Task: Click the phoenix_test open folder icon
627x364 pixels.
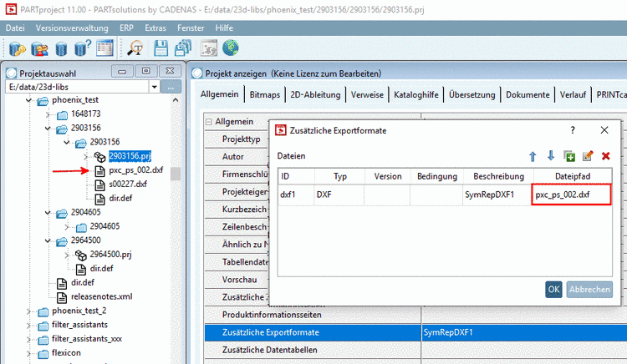Action: coord(43,100)
